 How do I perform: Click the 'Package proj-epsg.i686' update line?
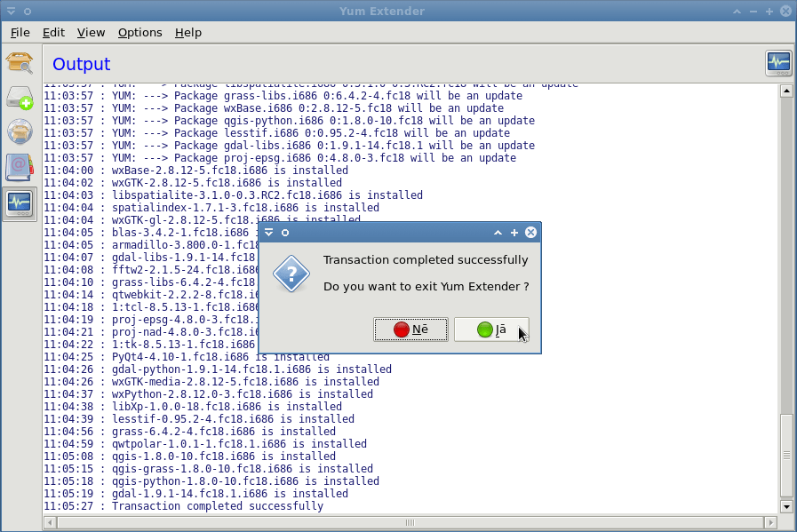tap(280, 157)
